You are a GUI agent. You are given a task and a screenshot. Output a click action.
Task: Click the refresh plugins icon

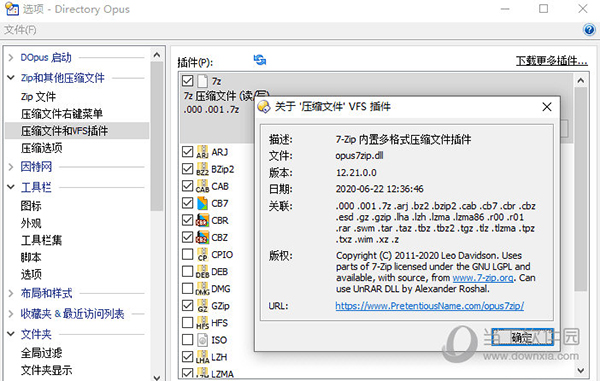pos(260,60)
